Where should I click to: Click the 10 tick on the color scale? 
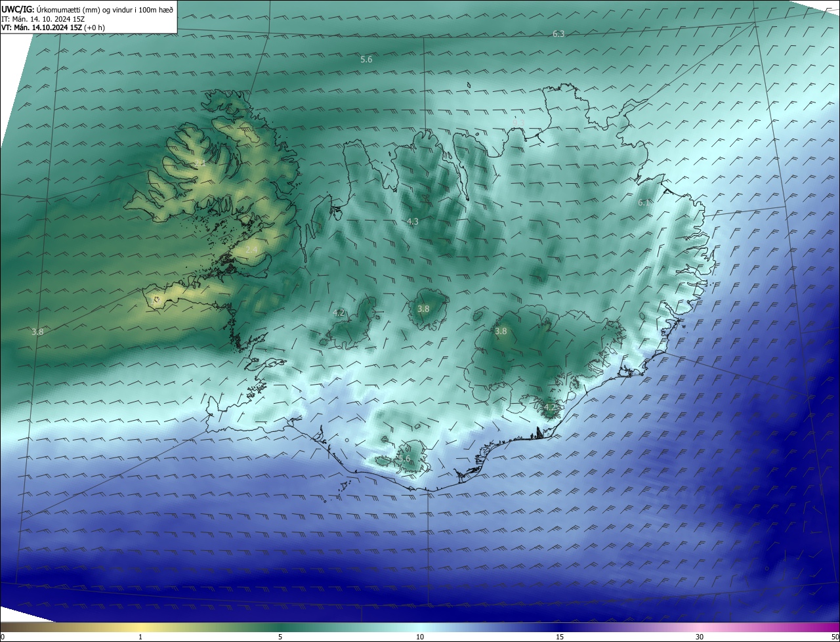coord(420,637)
